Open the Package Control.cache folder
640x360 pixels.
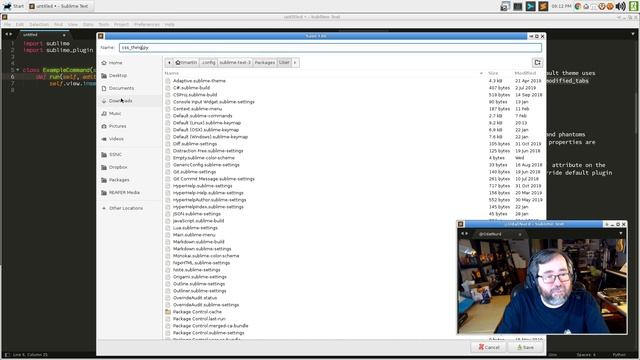[197, 312]
